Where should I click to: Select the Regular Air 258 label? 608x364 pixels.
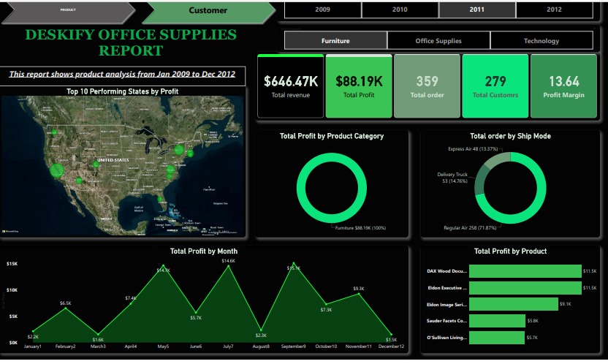[x=470, y=228]
